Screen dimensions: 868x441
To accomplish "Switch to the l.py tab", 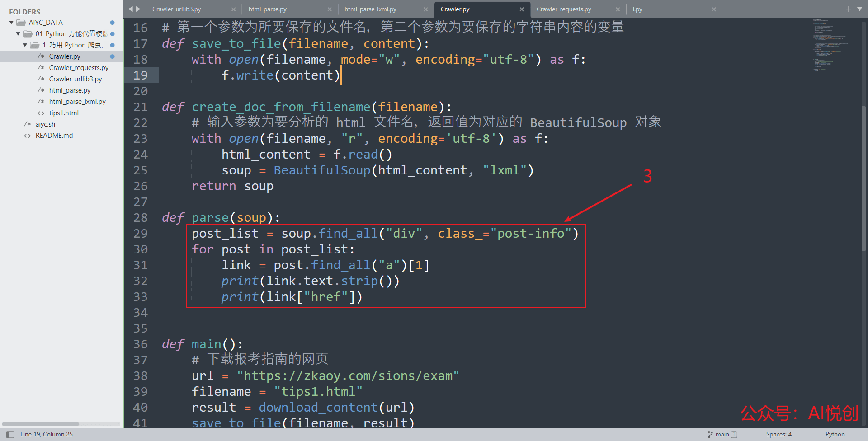I will [637, 9].
